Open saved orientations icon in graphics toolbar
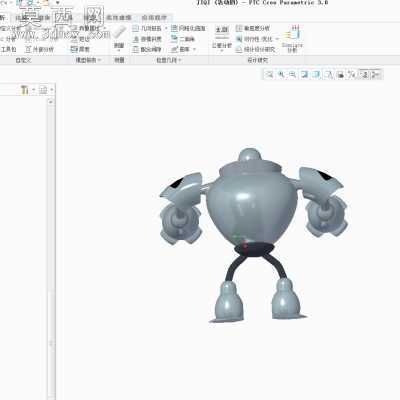This screenshot has height=400, width=400. coord(328,75)
